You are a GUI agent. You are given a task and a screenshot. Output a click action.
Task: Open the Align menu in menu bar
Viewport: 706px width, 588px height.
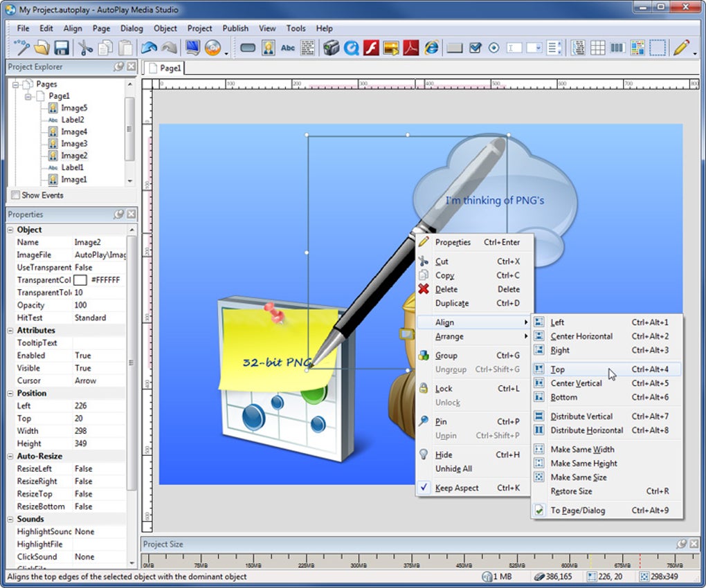(73, 28)
